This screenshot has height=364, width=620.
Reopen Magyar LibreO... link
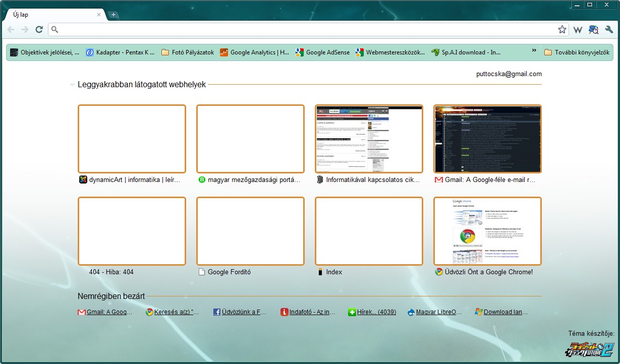point(439,312)
